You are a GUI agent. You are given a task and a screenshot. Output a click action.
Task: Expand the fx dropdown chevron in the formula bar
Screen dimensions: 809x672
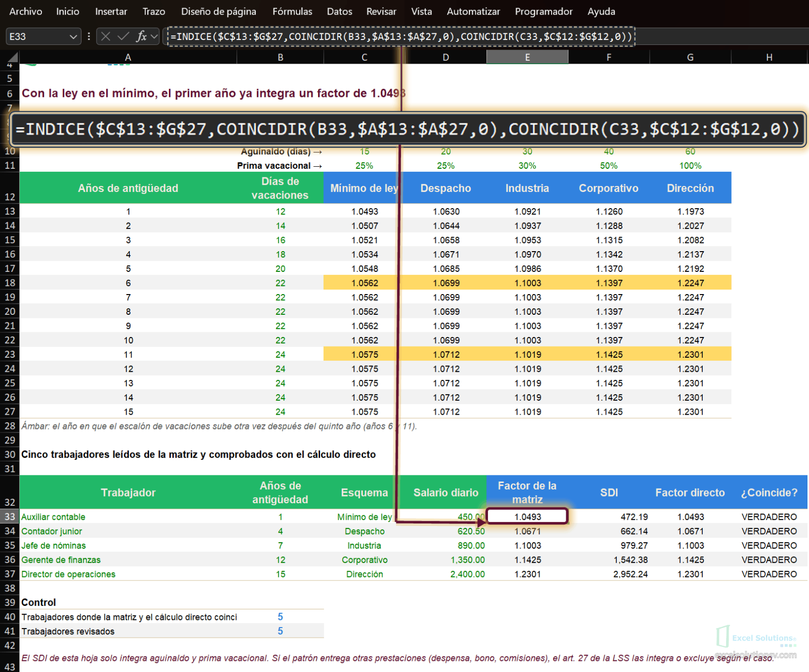click(154, 36)
